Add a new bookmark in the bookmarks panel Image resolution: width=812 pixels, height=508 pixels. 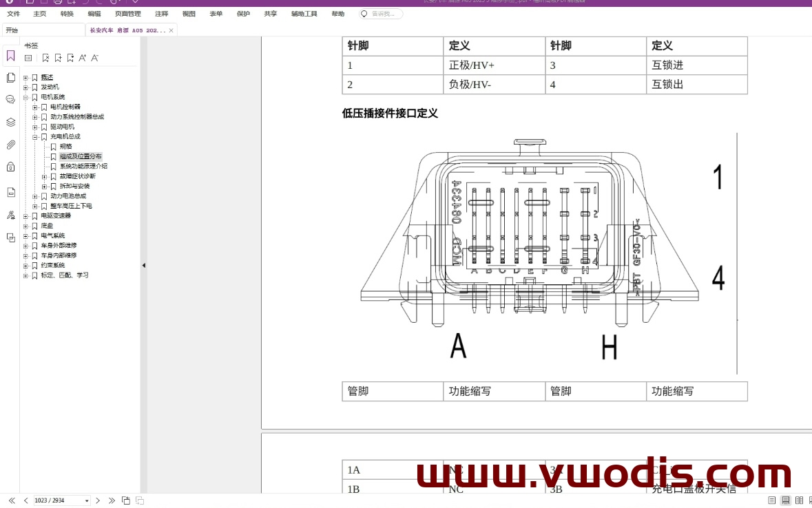click(59, 58)
